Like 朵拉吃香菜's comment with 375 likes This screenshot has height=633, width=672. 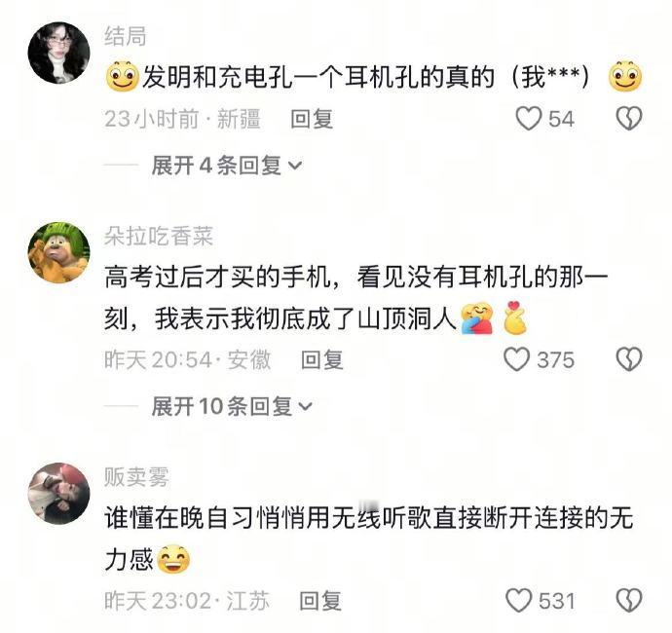tap(517, 359)
